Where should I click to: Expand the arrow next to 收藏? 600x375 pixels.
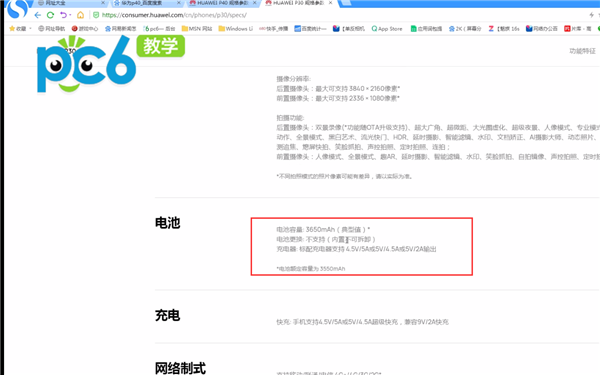(30, 29)
